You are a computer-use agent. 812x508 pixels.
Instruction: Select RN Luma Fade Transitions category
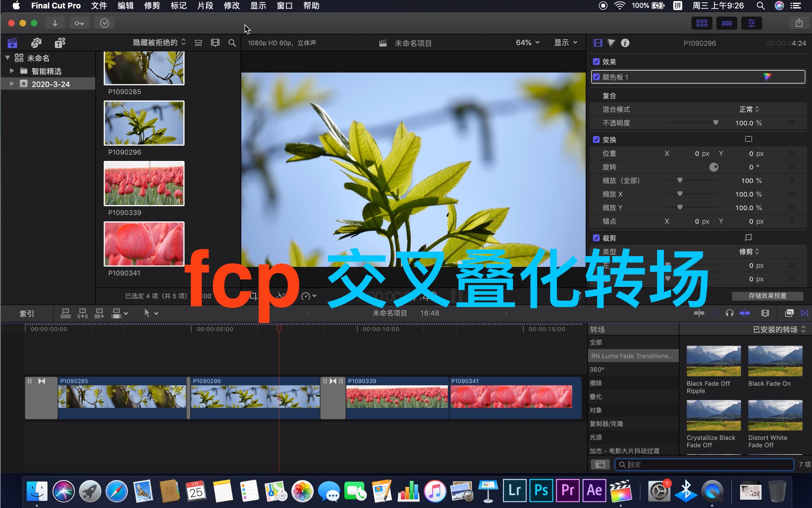pos(633,356)
